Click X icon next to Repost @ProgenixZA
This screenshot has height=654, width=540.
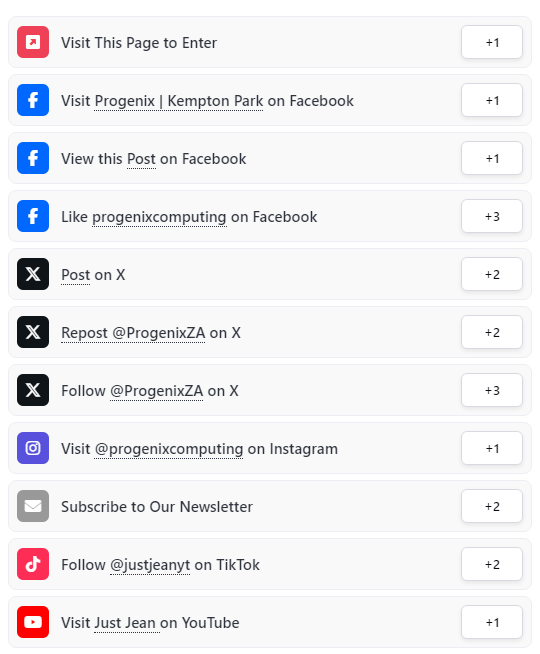tap(33, 332)
